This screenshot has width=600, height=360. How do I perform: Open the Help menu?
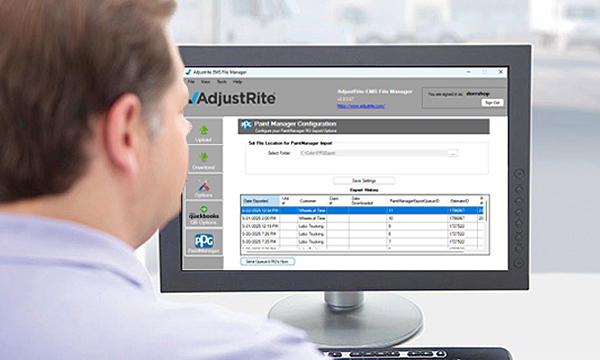[x=237, y=81]
